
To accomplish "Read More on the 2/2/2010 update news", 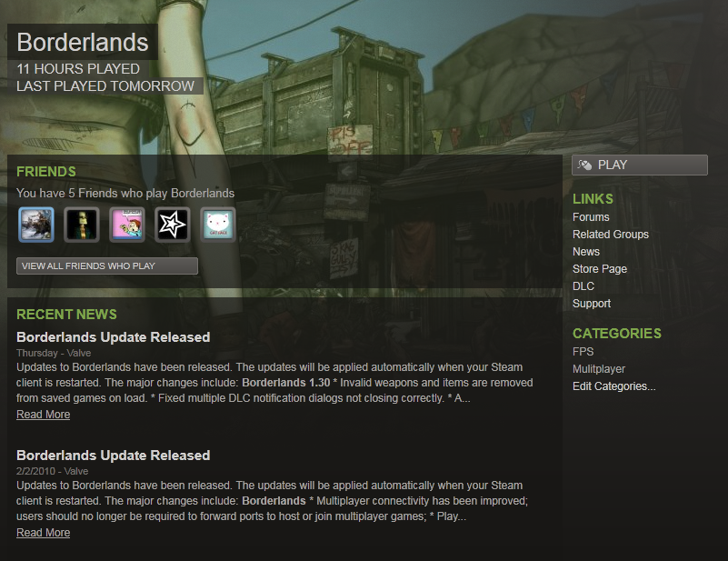I will [x=44, y=533].
